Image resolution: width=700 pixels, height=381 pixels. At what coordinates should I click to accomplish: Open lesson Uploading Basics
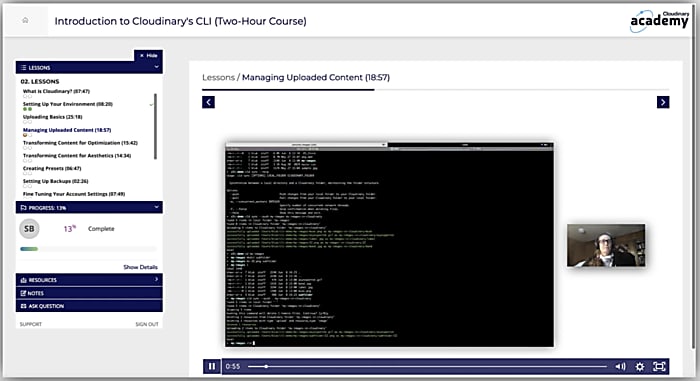pyautogui.click(x=53, y=117)
